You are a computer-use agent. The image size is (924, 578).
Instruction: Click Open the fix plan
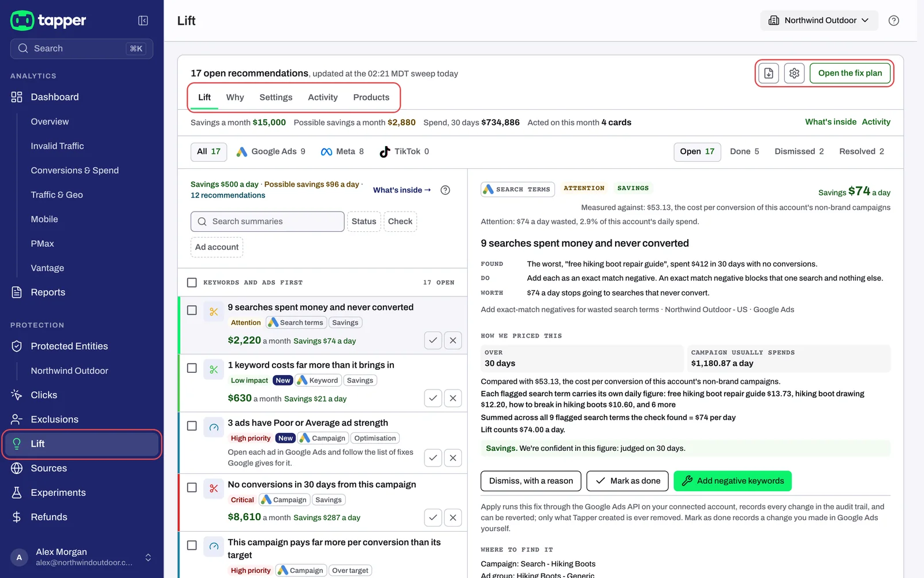coord(850,73)
